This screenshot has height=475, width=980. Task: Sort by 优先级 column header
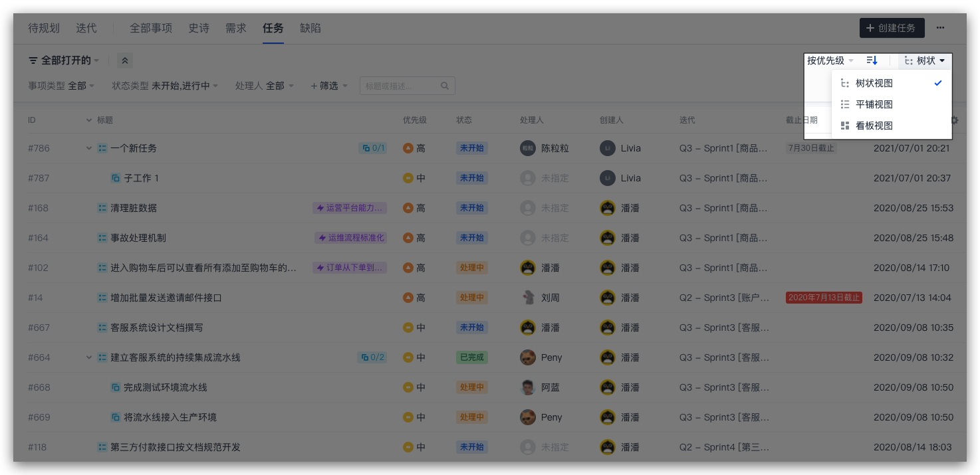[415, 120]
